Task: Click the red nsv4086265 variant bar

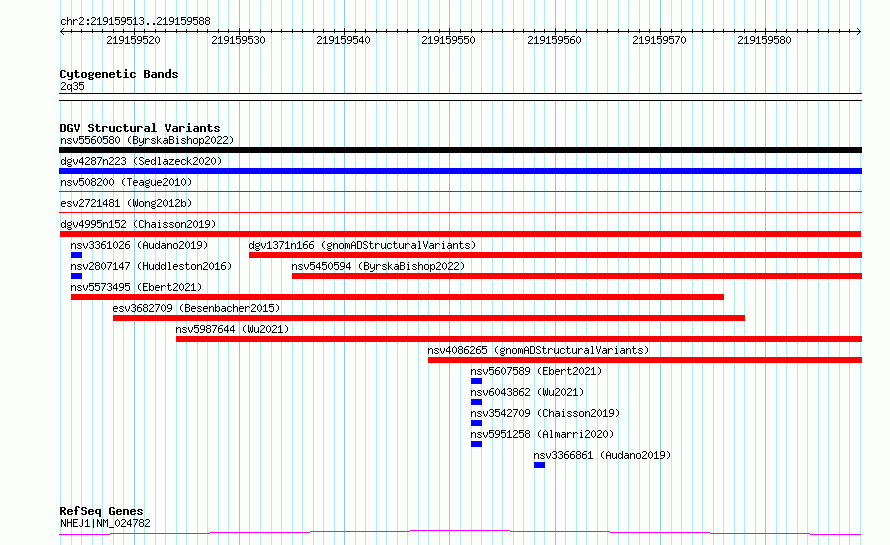Action: [645, 360]
